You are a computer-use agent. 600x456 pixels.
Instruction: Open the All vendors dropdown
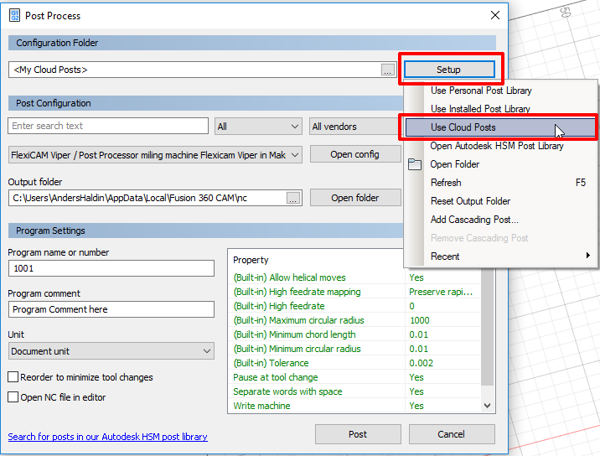click(x=355, y=126)
